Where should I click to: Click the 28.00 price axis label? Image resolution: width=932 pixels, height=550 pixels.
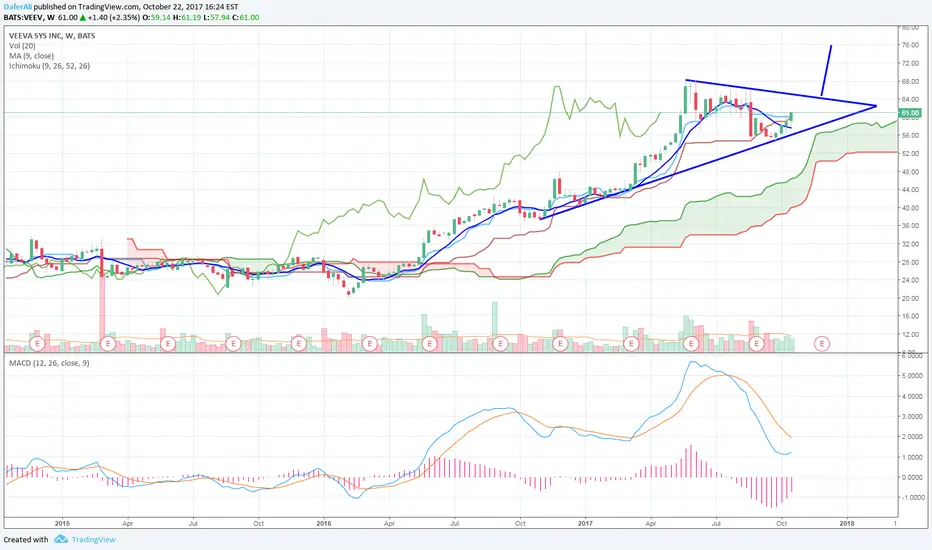pyautogui.click(x=910, y=262)
